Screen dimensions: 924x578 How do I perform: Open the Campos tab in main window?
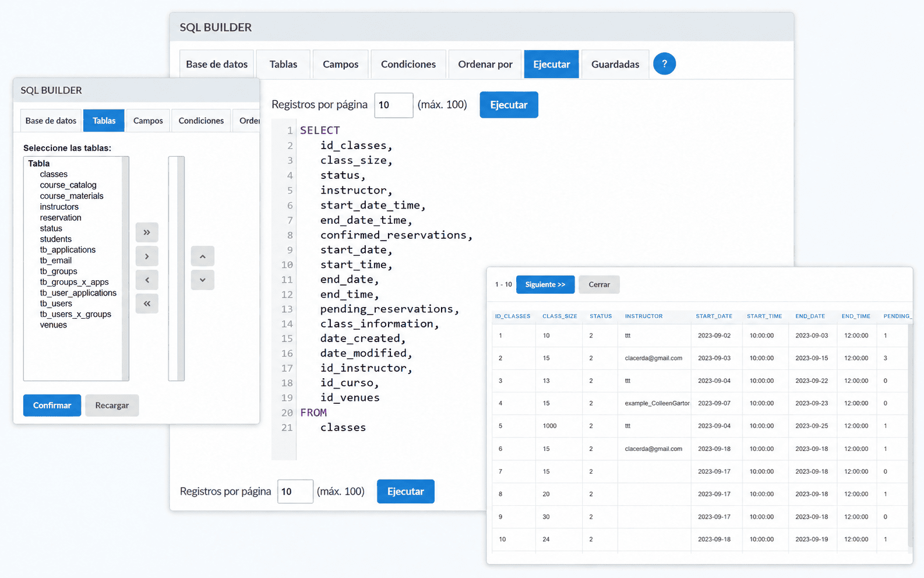(341, 64)
